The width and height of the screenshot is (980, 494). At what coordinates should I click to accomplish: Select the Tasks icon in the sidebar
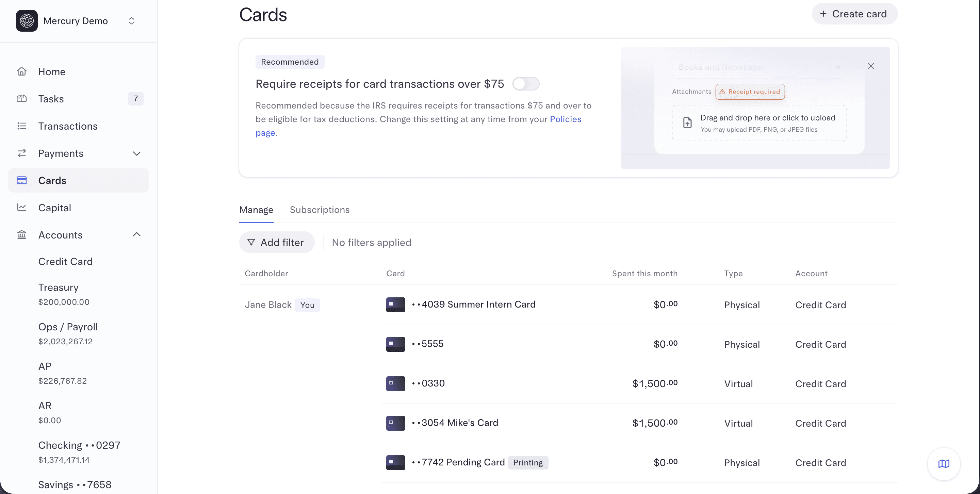pyautogui.click(x=22, y=99)
